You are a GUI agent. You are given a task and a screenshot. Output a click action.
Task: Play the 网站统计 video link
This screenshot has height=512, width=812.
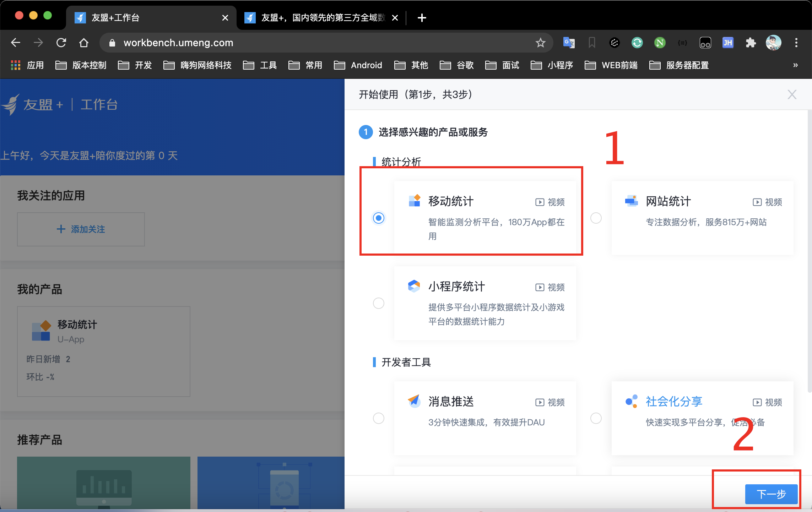pos(767,202)
